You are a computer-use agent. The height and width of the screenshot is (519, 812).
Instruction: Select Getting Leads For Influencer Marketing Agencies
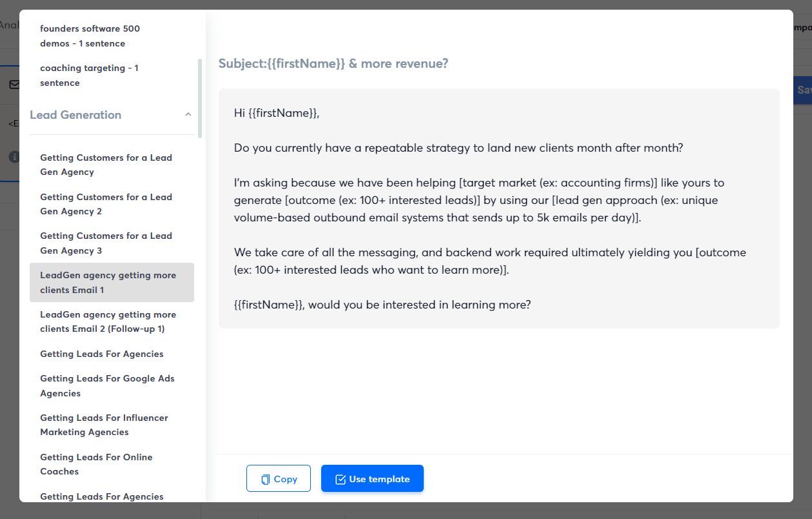pyautogui.click(x=104, y=425)
